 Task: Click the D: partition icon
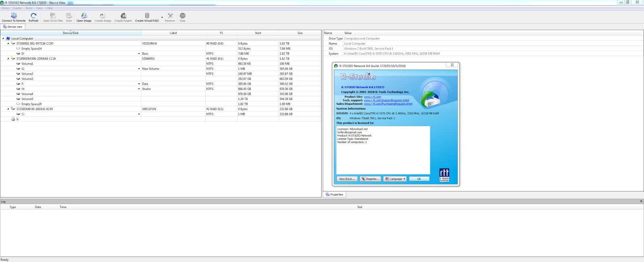pos(18,54)
